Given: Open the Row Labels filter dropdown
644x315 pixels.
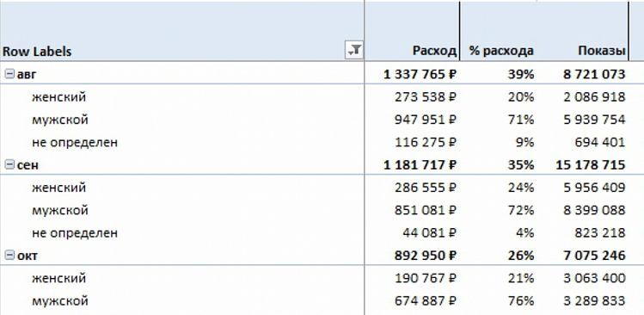Looking at the screenshot, I should [354, 51].
